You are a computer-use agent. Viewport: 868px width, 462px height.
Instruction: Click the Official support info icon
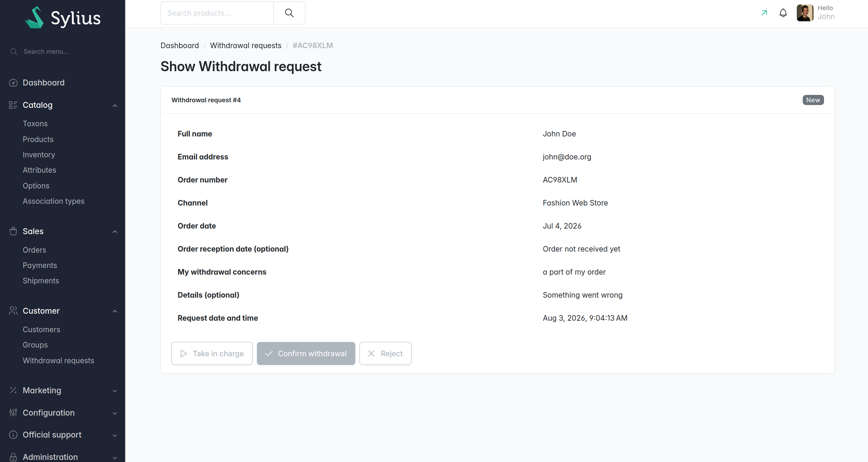click(x=13, y=435)
